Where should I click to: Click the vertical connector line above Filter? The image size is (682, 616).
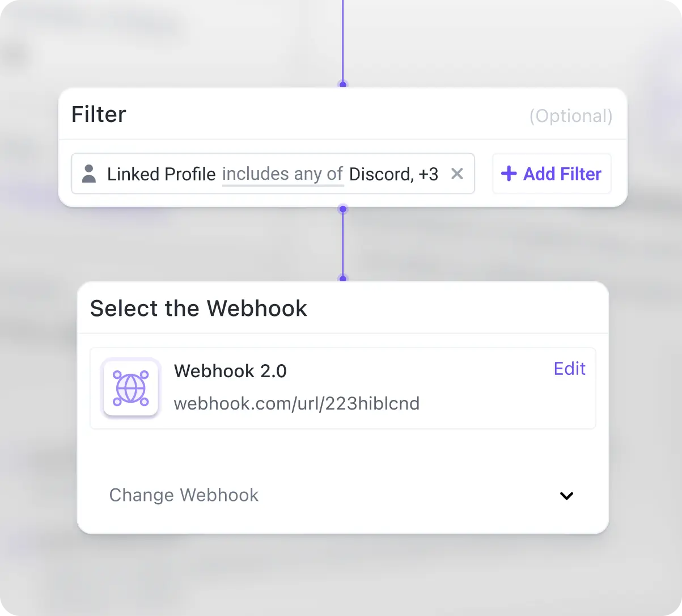[x=343, y=41]
